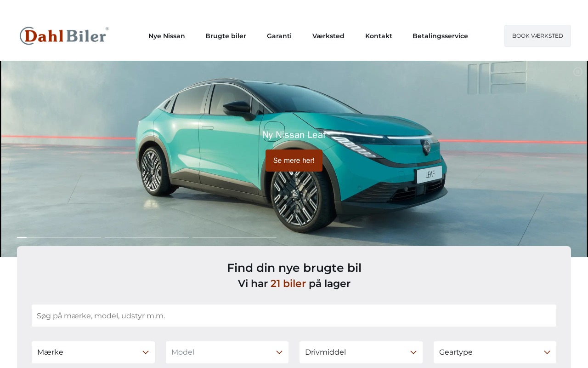Open the Brugte biler menu item
This screenshot has height=368, width=588.
tap(226, 36)
